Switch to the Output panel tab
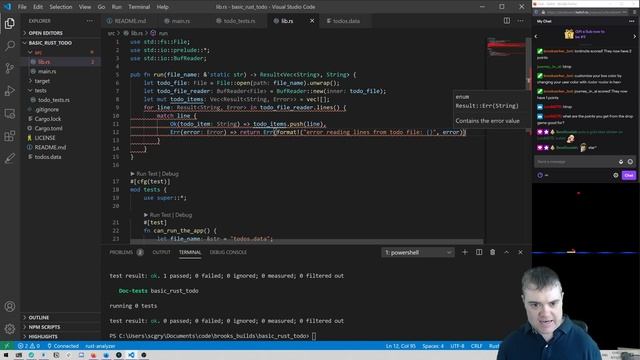The width and height of the screenshot is (640, 360). click(x=161, y=252)
